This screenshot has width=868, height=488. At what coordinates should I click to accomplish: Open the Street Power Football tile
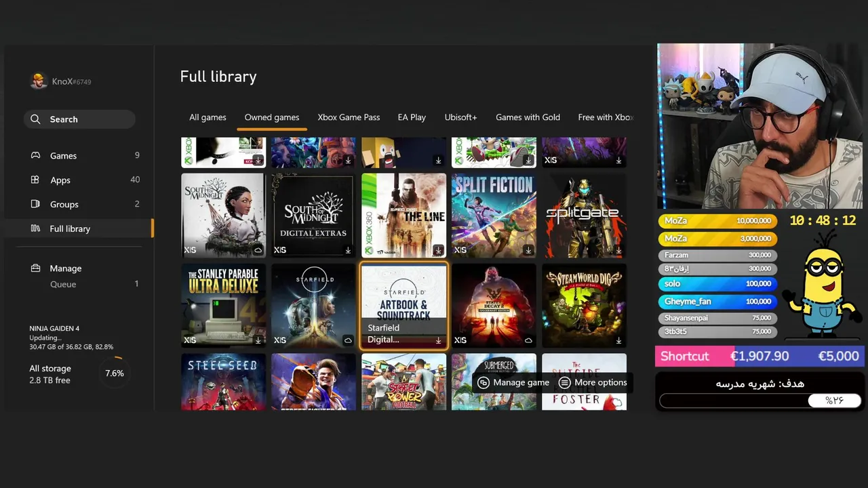tap(403, 382)
